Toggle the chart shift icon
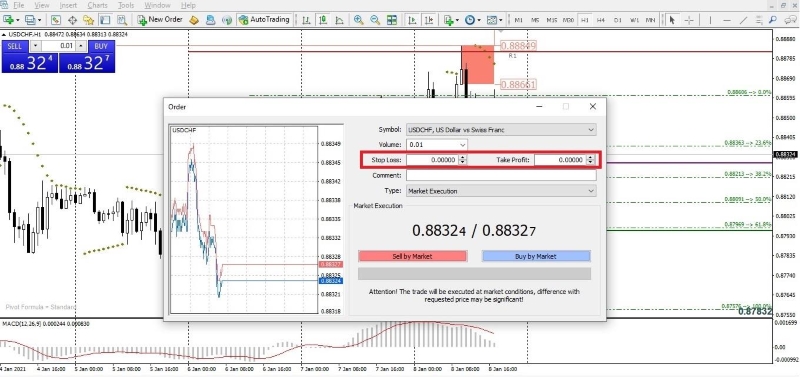This screenshot has height=377, width=800. pyautogui.click(x=429, y=20)
